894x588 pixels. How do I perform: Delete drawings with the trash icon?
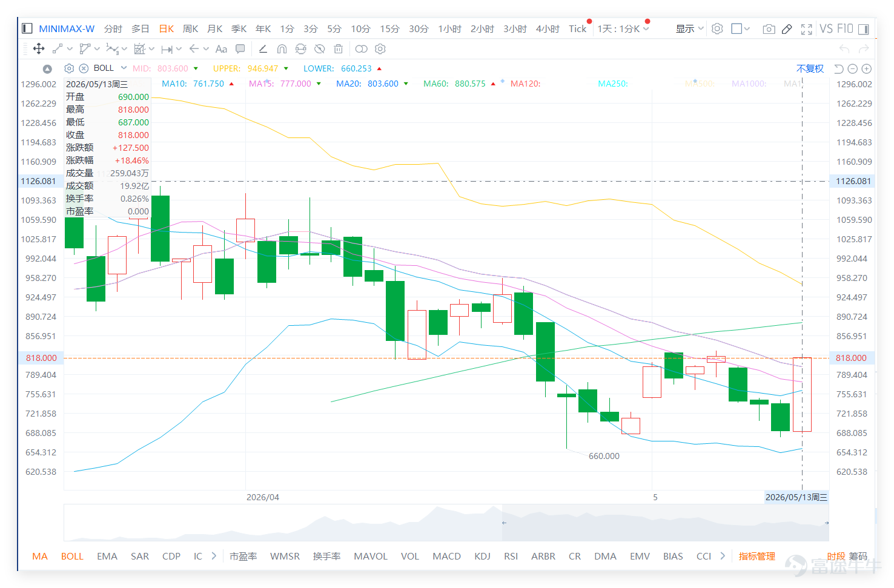(339, 49)
